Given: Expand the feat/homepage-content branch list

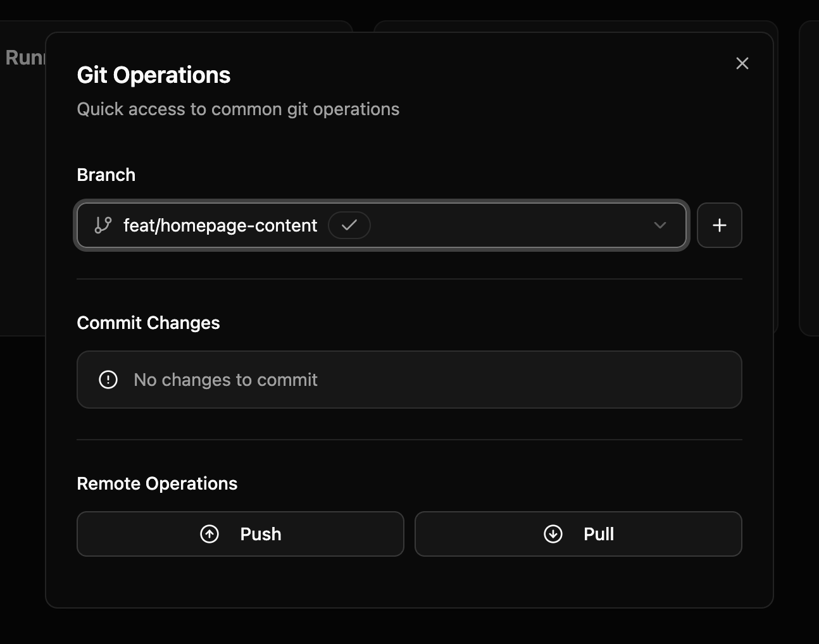Looking at the screenshot, I should [660, 225].
